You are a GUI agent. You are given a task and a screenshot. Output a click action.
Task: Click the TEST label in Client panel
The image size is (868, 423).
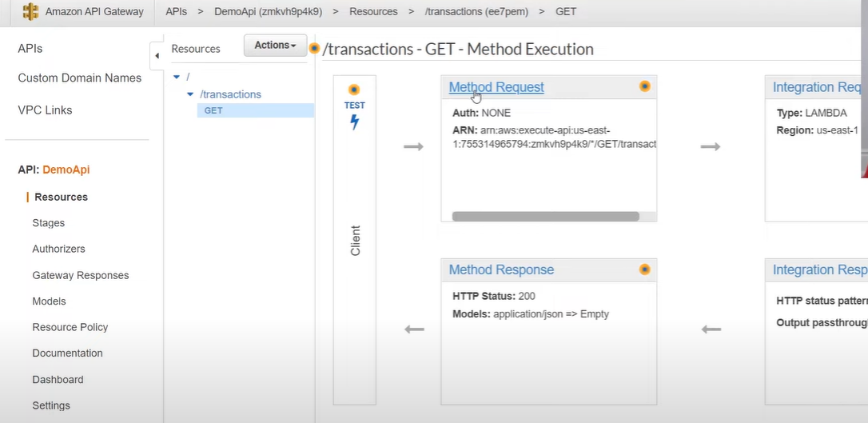pos(355,106)
